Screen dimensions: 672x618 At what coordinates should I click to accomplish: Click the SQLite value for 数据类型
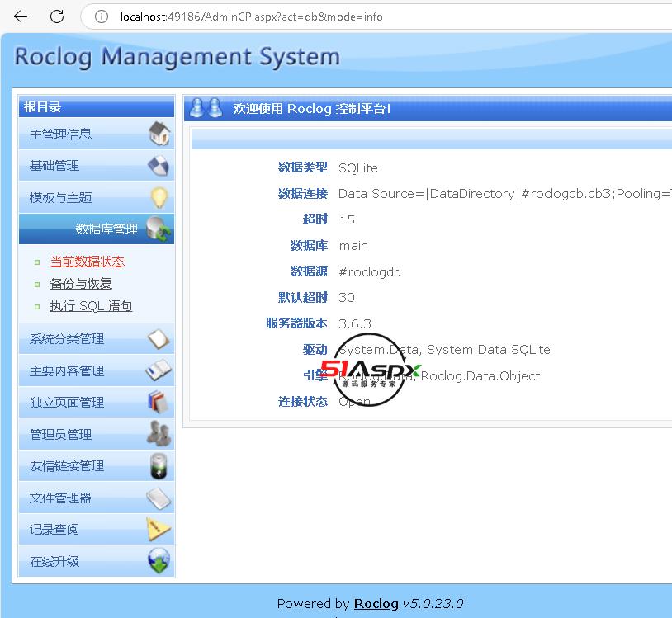(x=357, y=167)
